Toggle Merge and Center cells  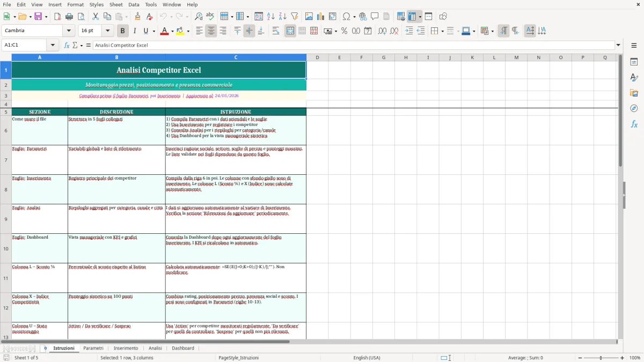coord(290,31)
